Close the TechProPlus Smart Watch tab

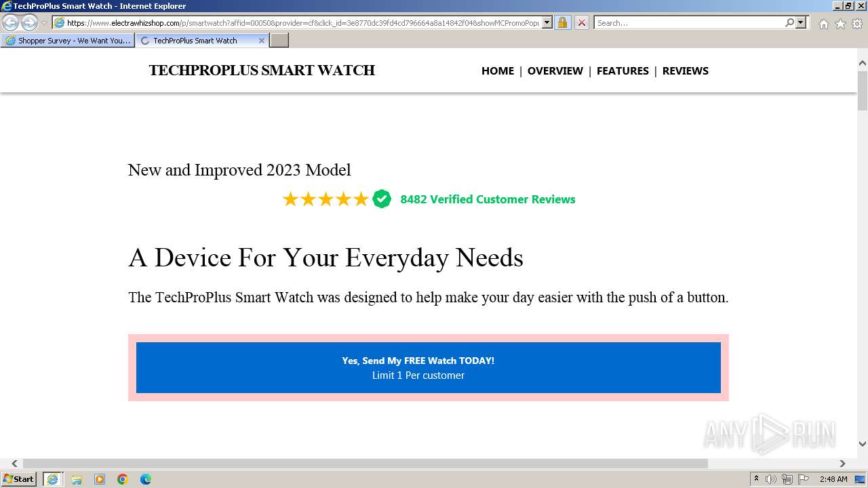(262, 41)
